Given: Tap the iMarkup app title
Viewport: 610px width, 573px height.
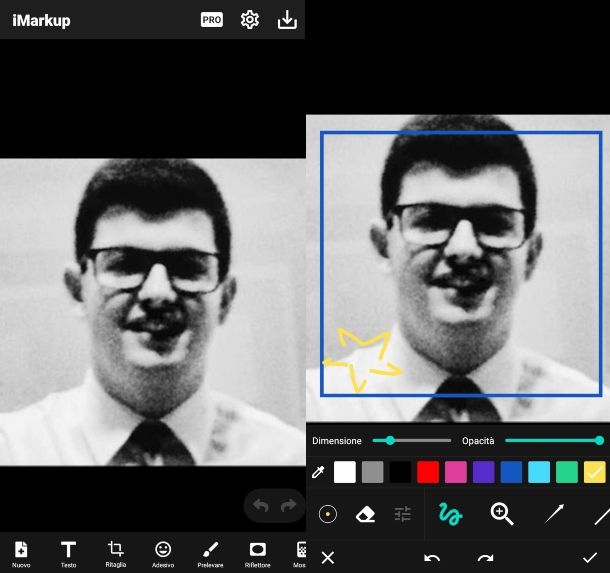Looking at the screenshot, I should point(41,20).
